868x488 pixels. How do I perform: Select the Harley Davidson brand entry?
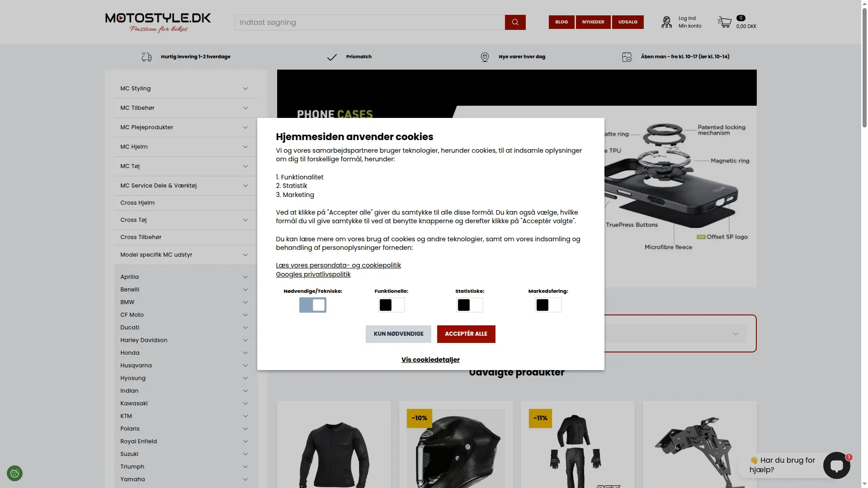click(x=144, y=340)
